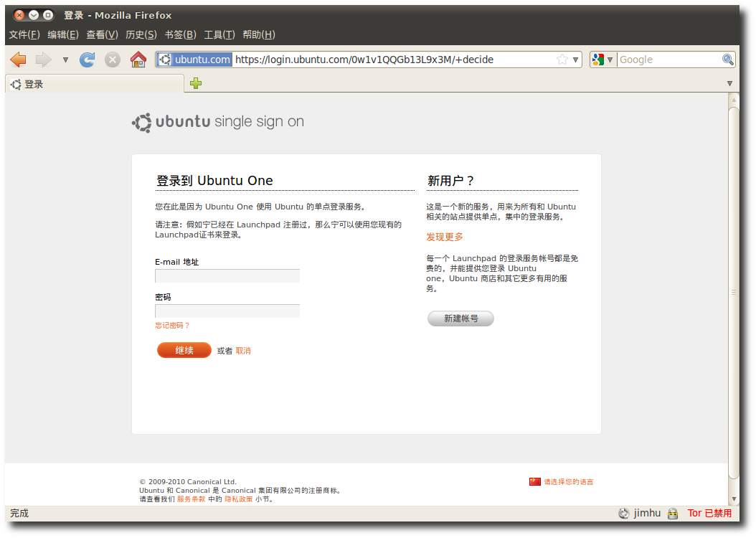Click the vertical scrollbar thumb
Screen dimensions: 756x538
pos(734,293)
